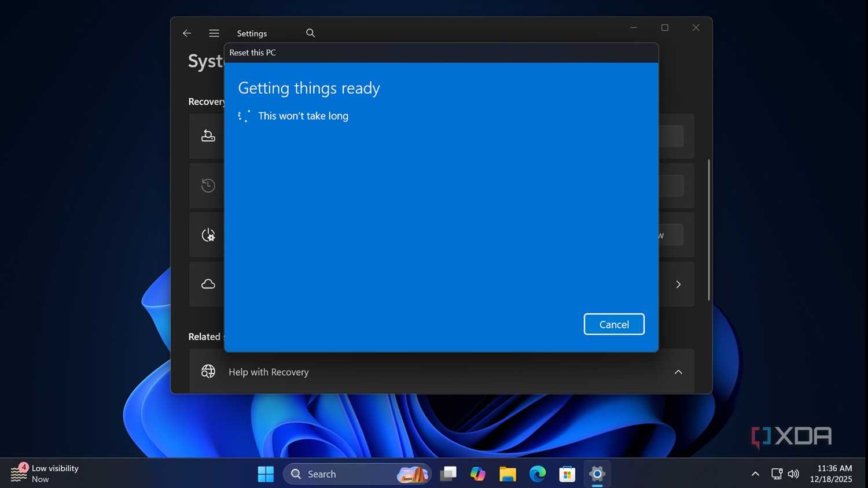Open the chevron arrow on the cloud row

click(x=678, y=284)
